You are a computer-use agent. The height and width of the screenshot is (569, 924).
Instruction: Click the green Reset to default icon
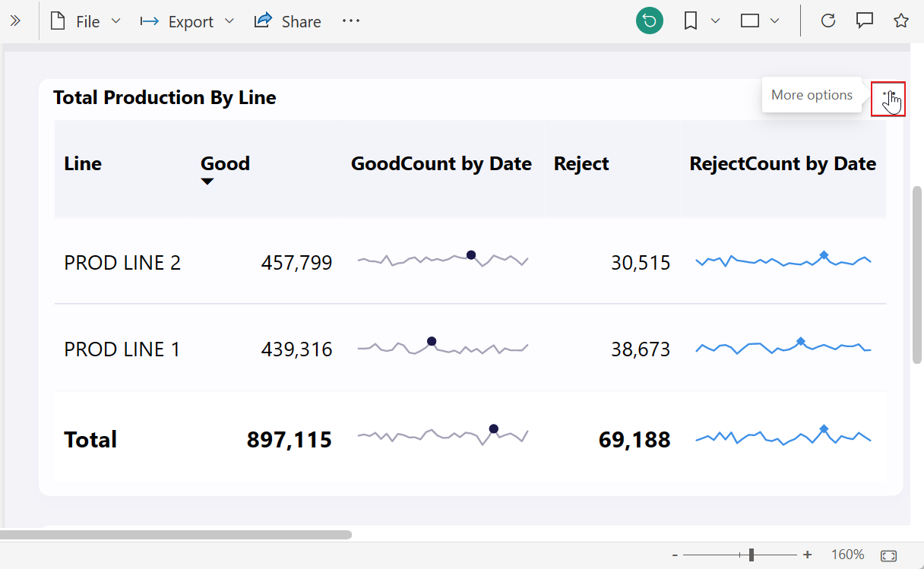point(650,21)
